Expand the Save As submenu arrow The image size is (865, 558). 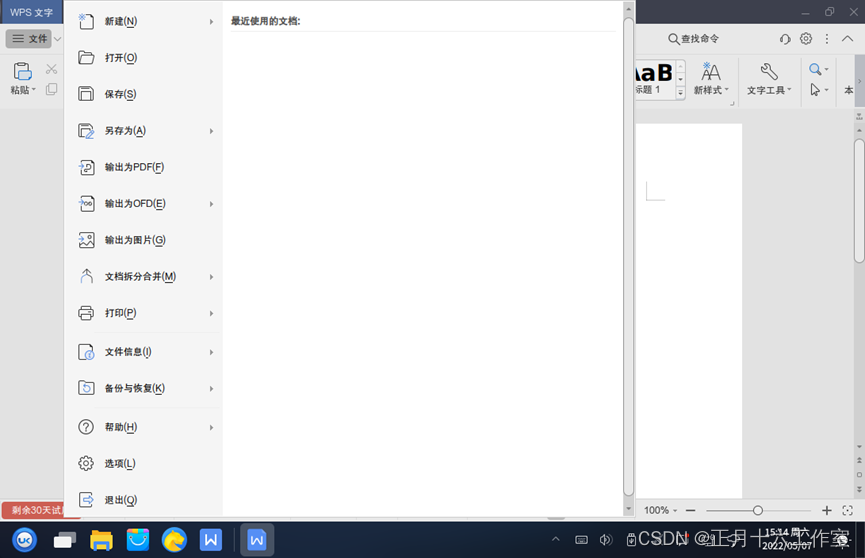(211, 131)
